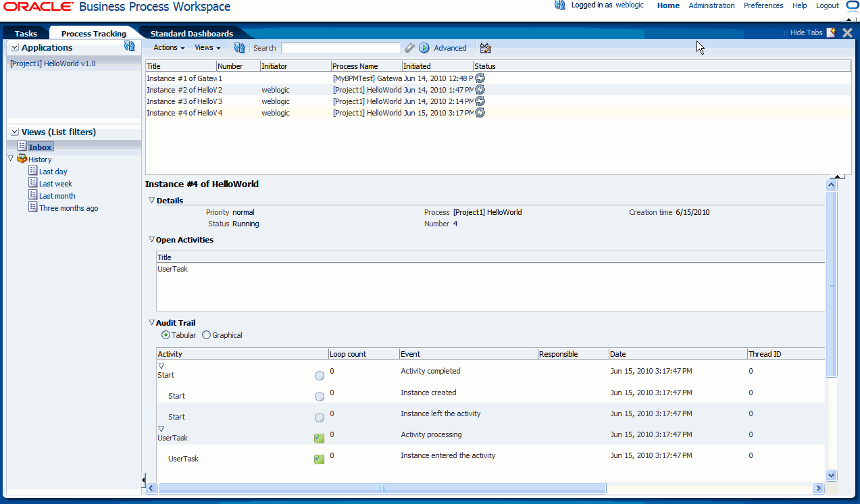Select the Tabular audit trail option
Image resolution: width=860 pixels, height=504 pixels.
[166, 335]
